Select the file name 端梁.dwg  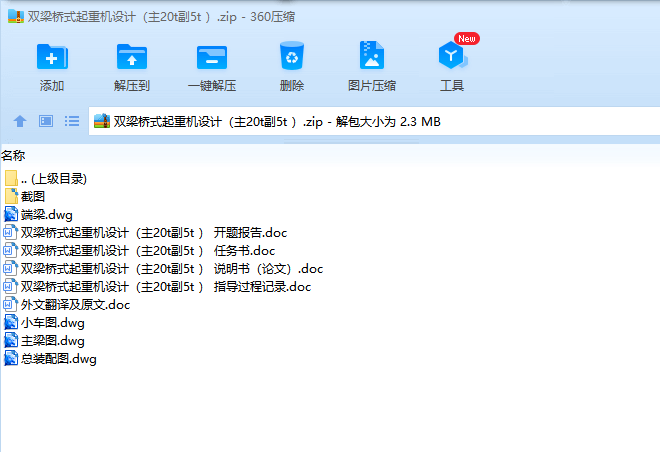[47, 215]
